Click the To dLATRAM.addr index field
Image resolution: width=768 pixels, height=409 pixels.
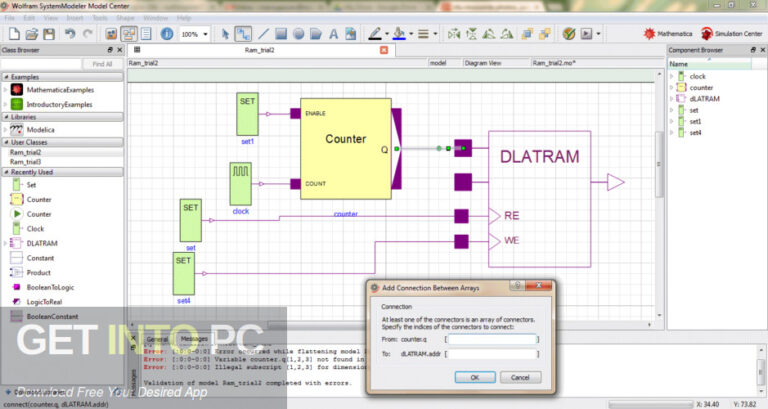pyautogui.click(x=492, y=354)
